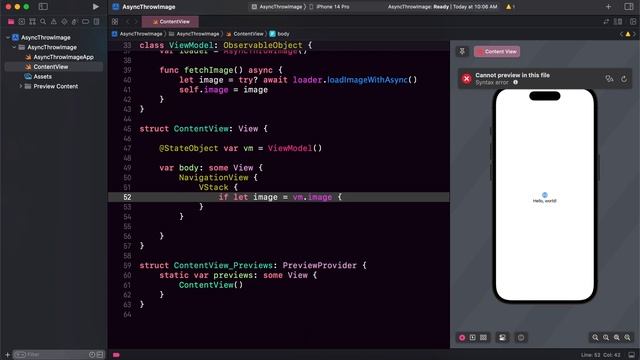Viewport: 640px width, 360px height.
Task: Click the iPhone preview device screen
Action: tap(545, 195)
